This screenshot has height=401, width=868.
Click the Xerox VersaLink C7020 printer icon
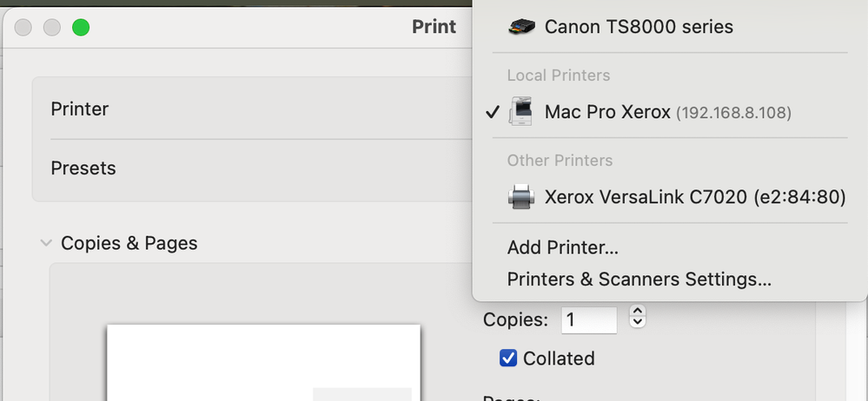[x=521, y=197]
